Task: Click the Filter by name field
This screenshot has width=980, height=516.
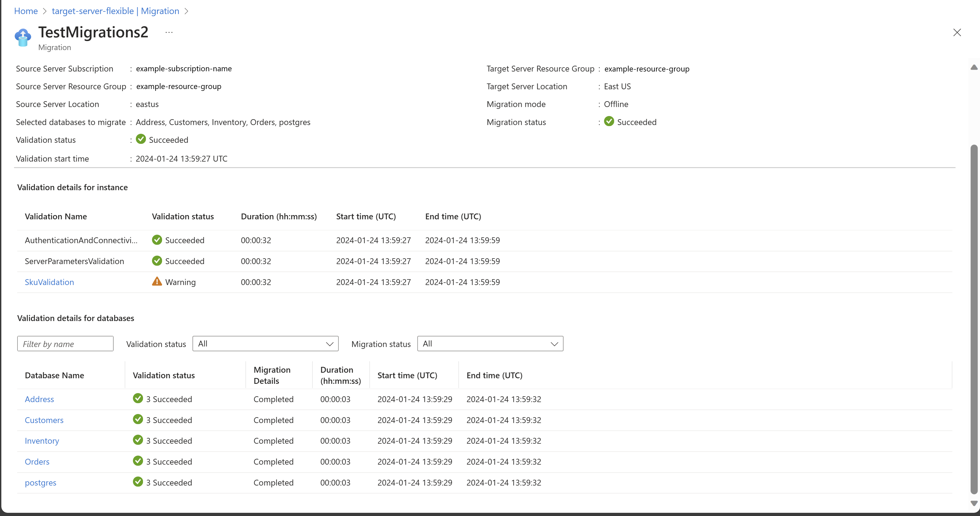Action: (x=65, y=344)
